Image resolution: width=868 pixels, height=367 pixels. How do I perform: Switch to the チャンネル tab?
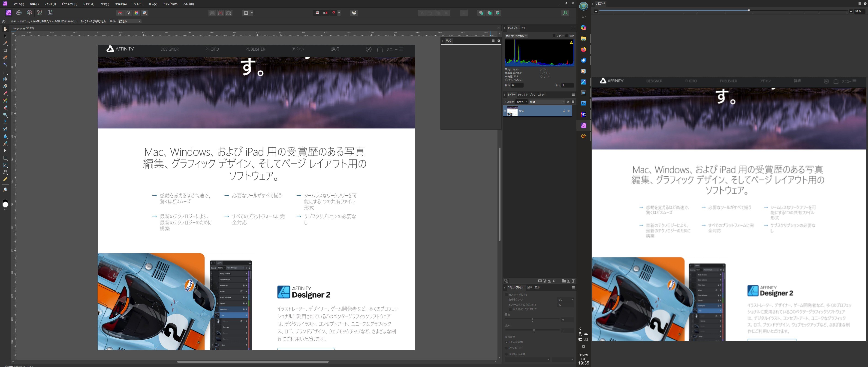pyautogui.click(x=523, y=95)
